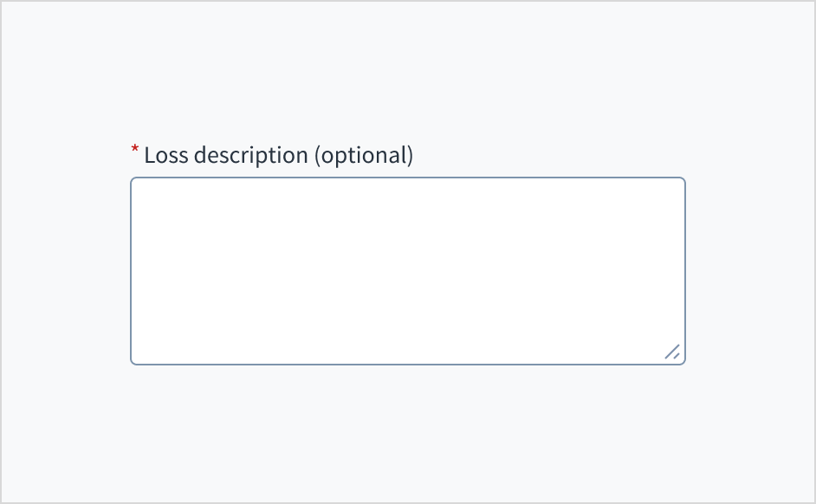Activate the empty multiline text box
This screenshot has height=504, width=816.
pyautogui.click(x=407, y=271)
